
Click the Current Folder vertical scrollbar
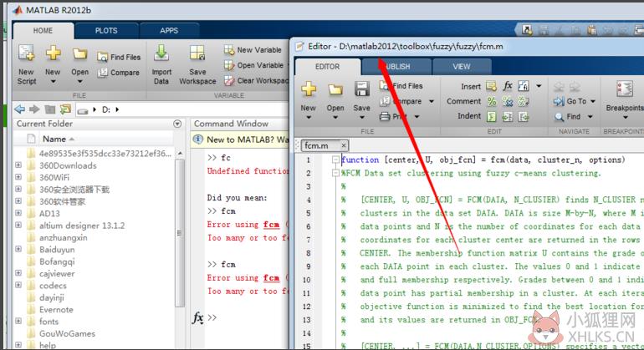pyautogui.click(x=180, y=232)
